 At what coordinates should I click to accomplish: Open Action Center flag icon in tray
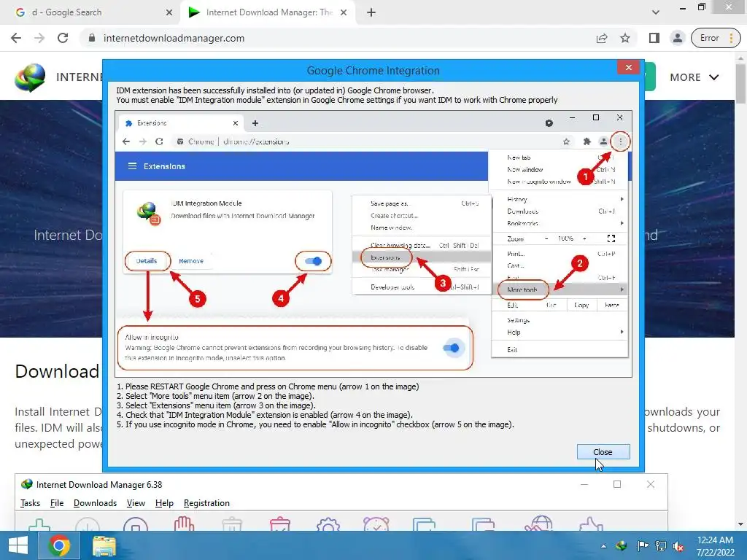tap(643, 546)
